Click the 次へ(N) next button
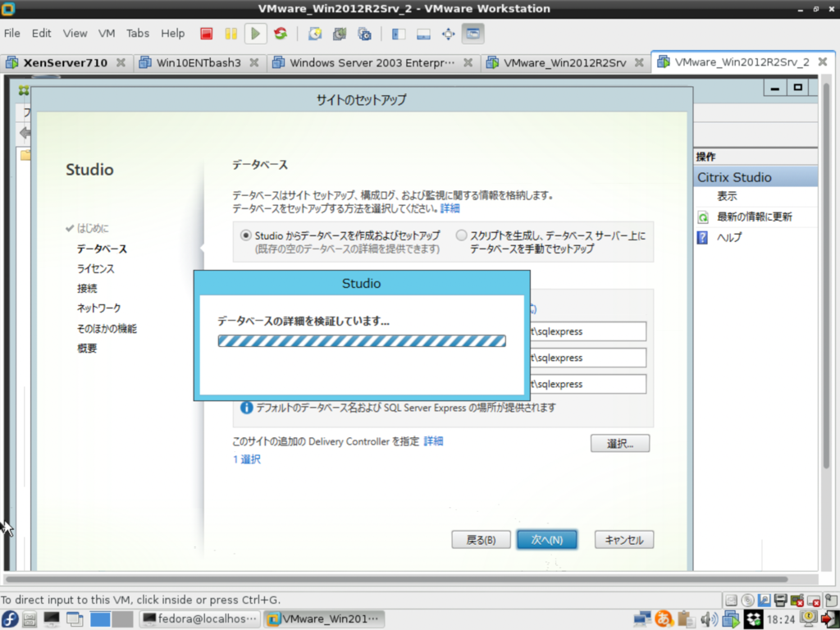This screenshot has height=630, width=840. (547, 540)
